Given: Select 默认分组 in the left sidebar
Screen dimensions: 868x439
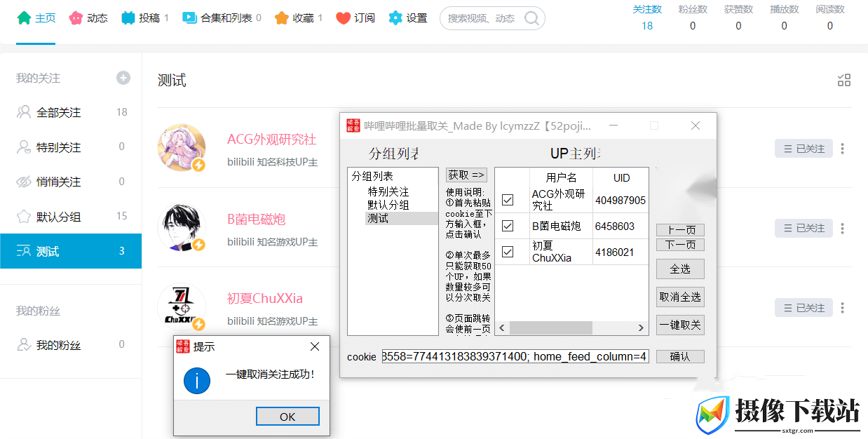Looking at the screenshot, I should [71, 217].
